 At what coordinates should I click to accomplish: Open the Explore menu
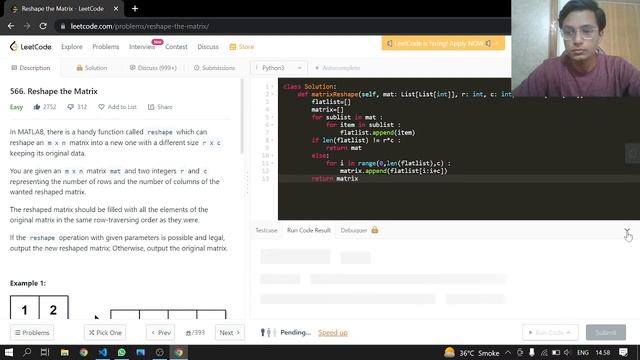click(72, 47)
